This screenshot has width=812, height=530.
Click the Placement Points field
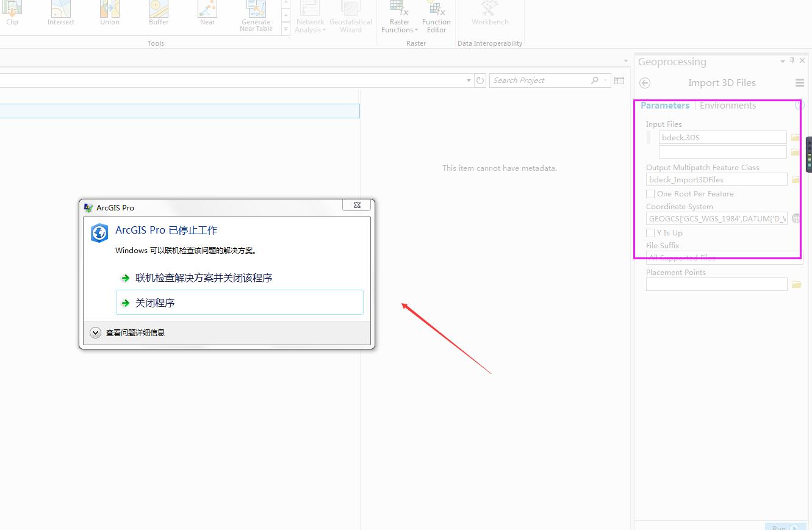(717, 284)
